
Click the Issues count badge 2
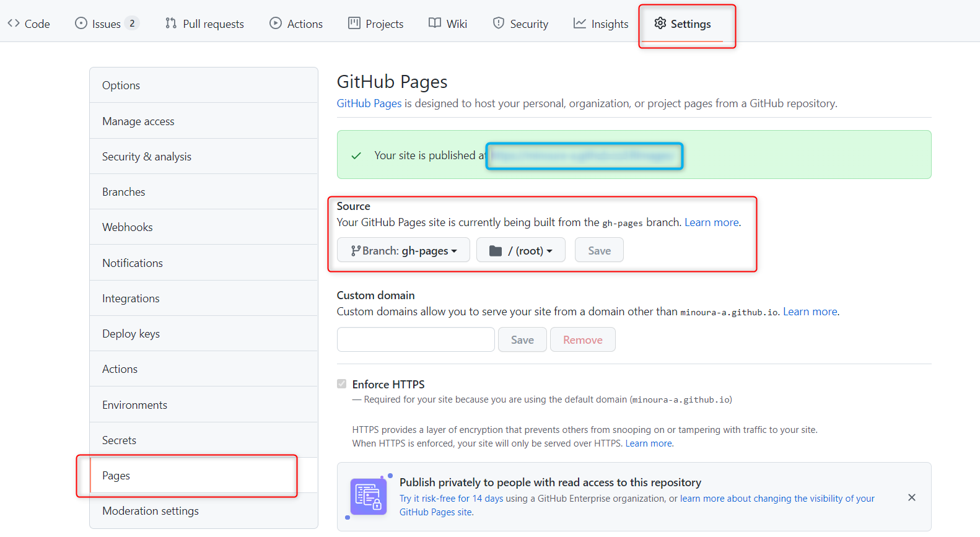(x=132, y=24)
